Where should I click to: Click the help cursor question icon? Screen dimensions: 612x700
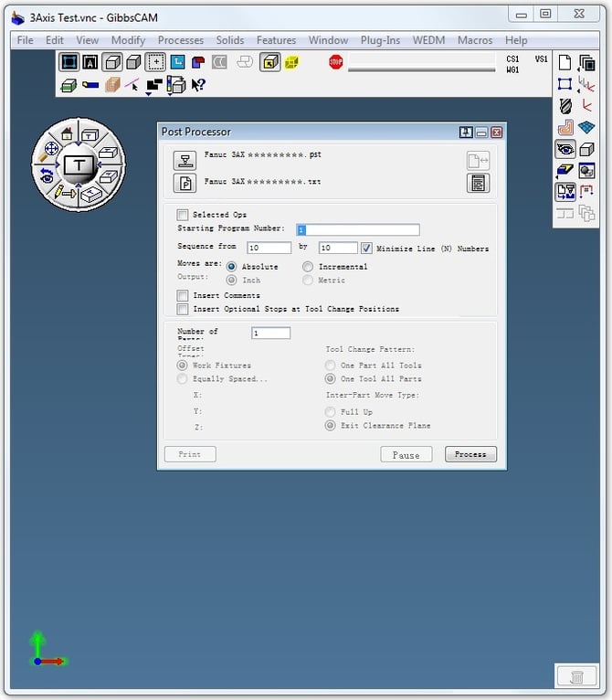pyautogui.click(x=197, y=85)
